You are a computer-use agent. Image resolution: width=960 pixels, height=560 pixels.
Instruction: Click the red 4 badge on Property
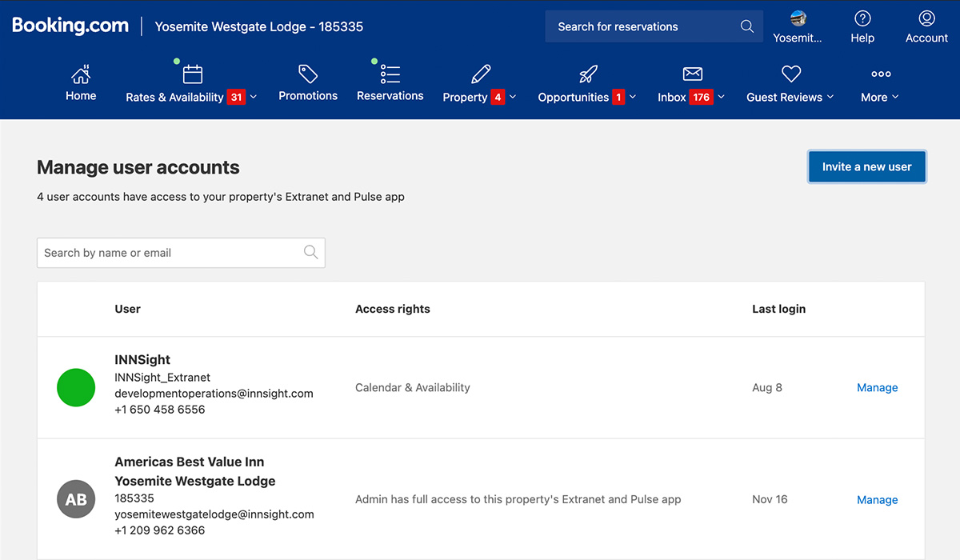[498, 97]
